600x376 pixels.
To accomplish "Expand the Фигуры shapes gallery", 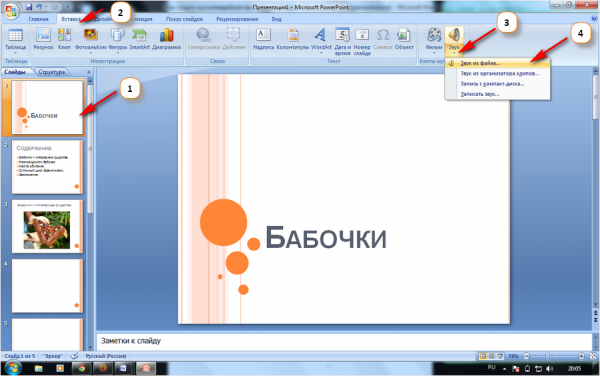I will pos(117,41).
